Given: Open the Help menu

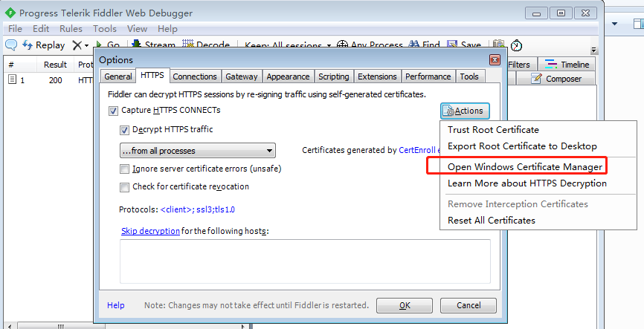Looking at the screenshot, I should pos(167,29).
